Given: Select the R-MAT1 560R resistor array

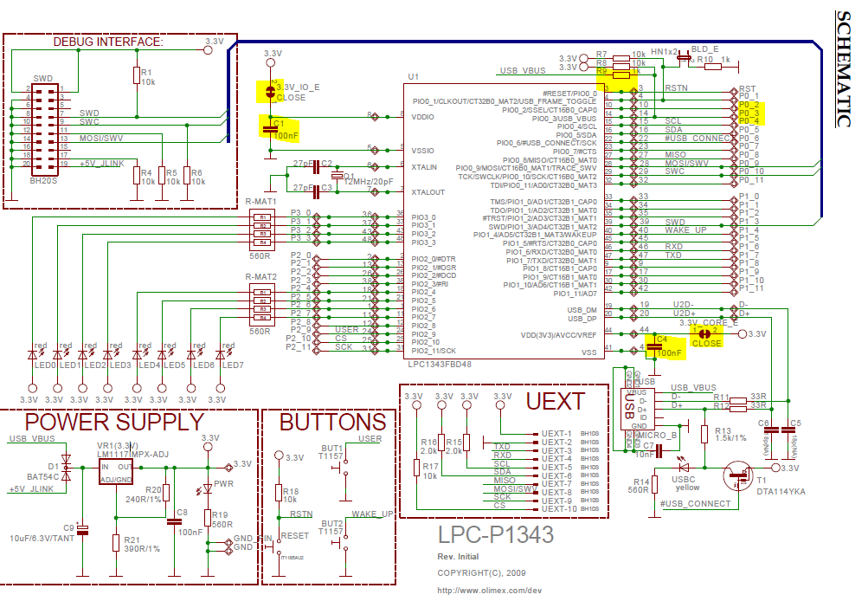Looking at the screenshot, I should [260, 226].
